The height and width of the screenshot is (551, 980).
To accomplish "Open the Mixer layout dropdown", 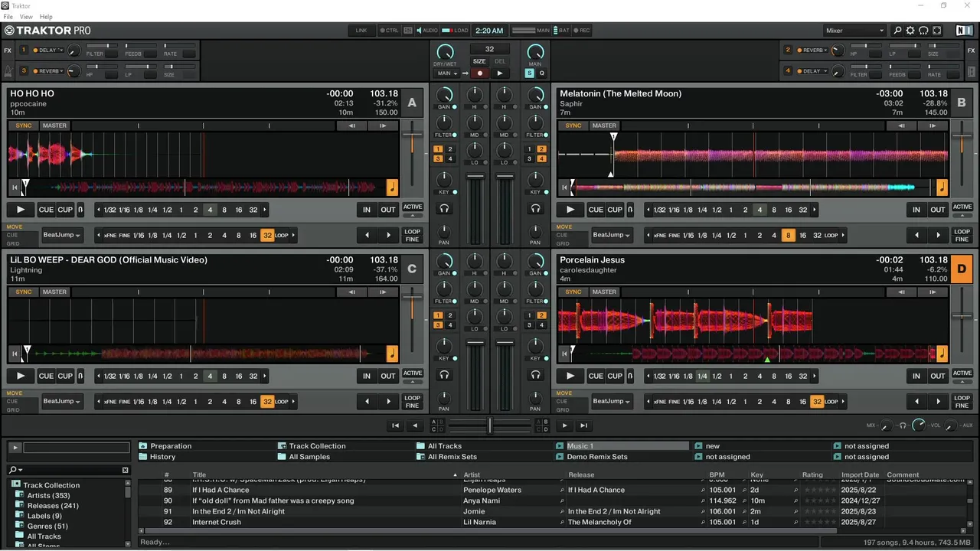I will [854, 31].
